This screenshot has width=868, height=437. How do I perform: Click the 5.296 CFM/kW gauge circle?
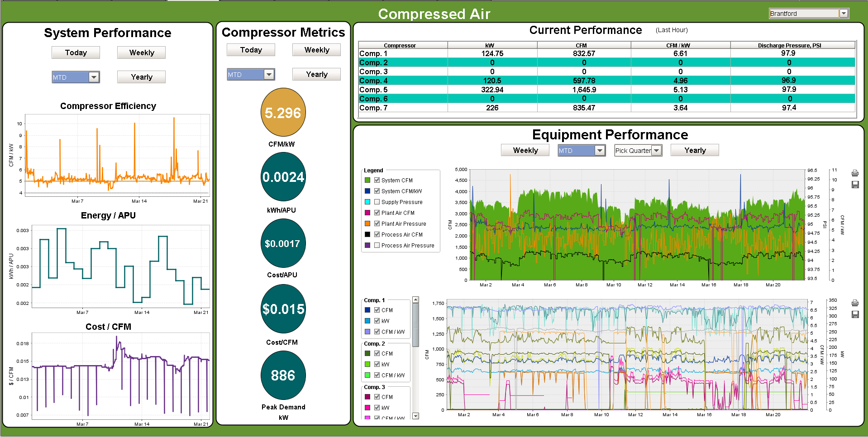(x=283, y=113)
